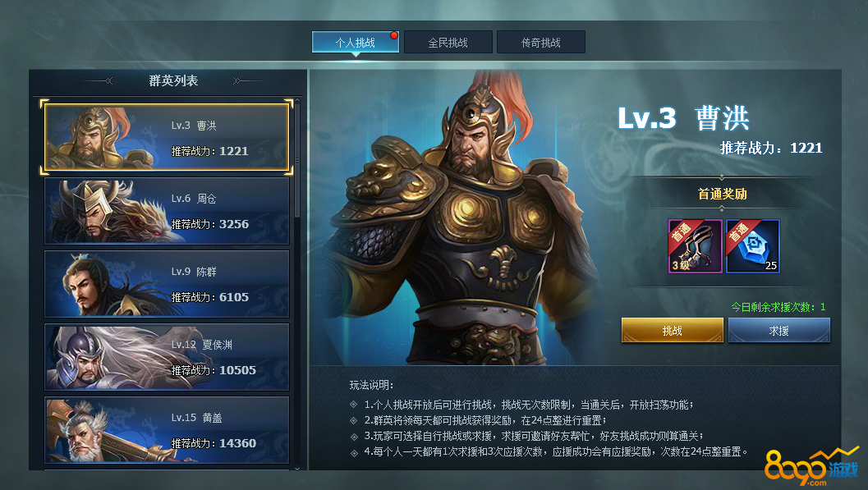The height and width of the screenshot is (490, 868).
Task: Click the list scroll down arrow
Action: pyautogui.click(x=297, y=469)
